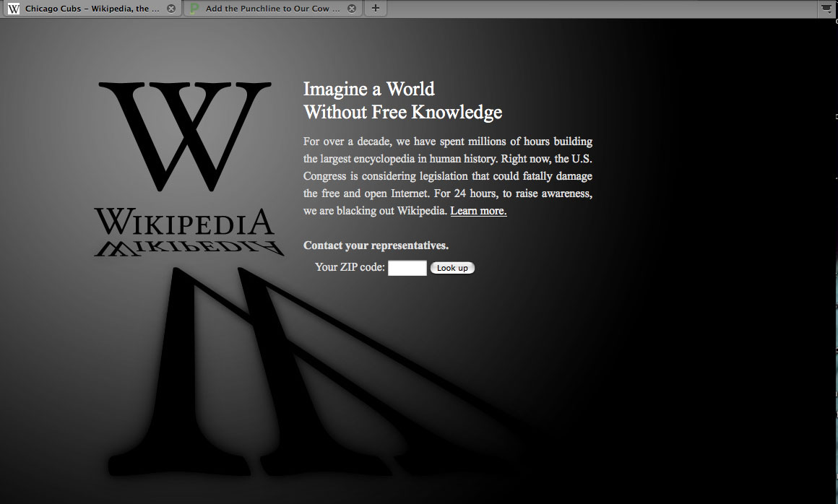838x504 pixels.
Task: Switch to the Chicago Cubs Wikipedia tab
Action: click(91, 9)
